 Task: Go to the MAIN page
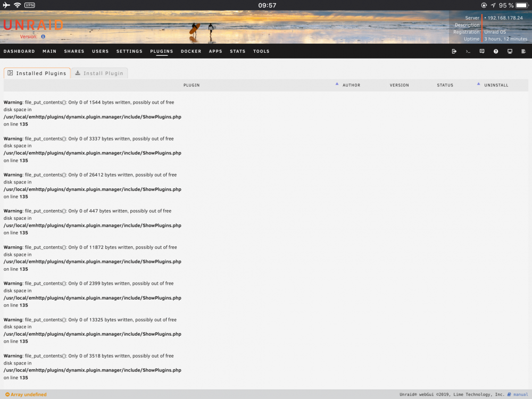[49, 51]
